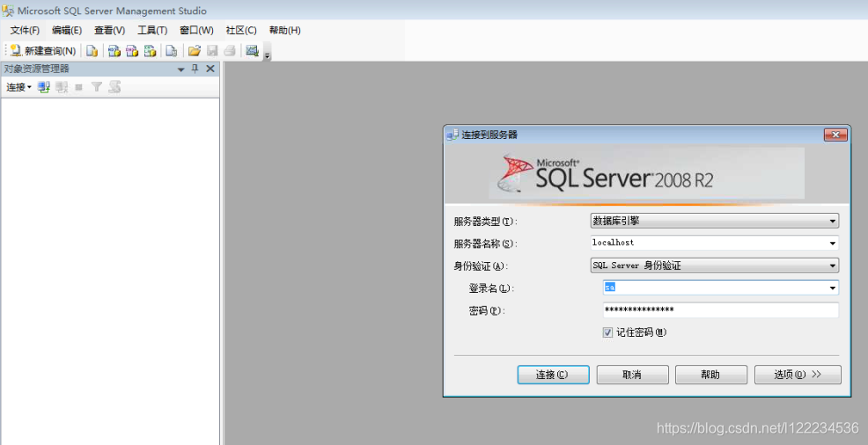Expand the 登录名 dropdown arrow

[832, 288]
